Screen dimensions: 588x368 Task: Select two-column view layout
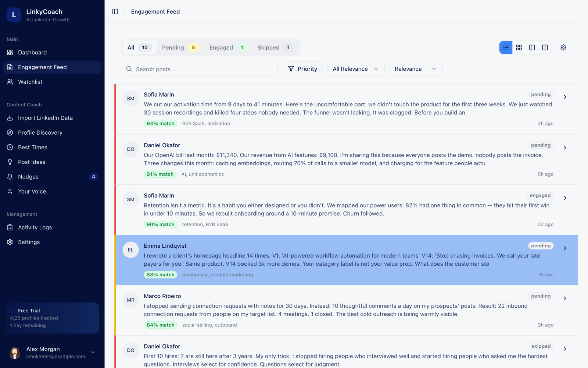[545, 47]
